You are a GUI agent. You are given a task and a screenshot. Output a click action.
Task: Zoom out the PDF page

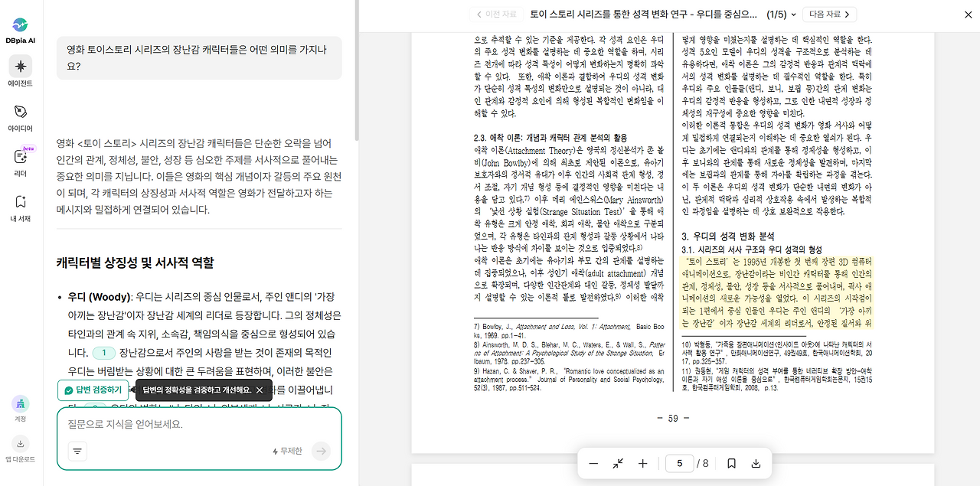coord(593,463)
